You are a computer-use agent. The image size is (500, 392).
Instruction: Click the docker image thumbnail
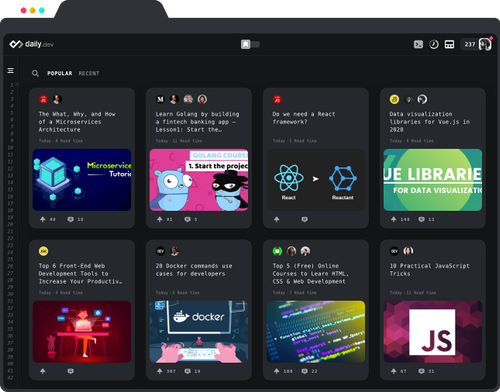pyautogui.click(x=199, y=332)
